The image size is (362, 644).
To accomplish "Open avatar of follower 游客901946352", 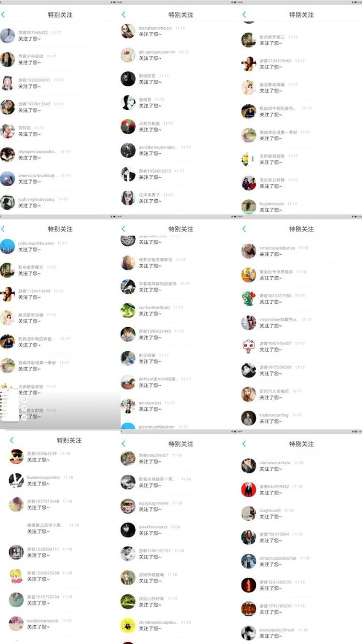I will 7,36.
